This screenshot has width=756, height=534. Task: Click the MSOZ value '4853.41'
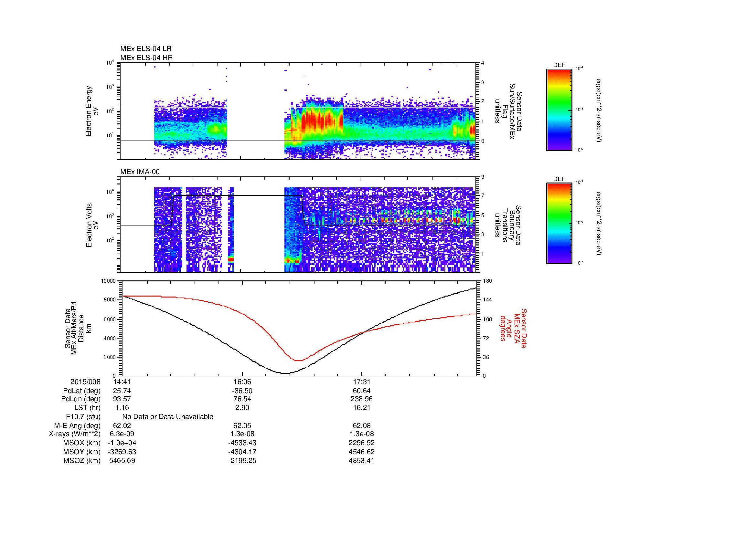[362, 461]
